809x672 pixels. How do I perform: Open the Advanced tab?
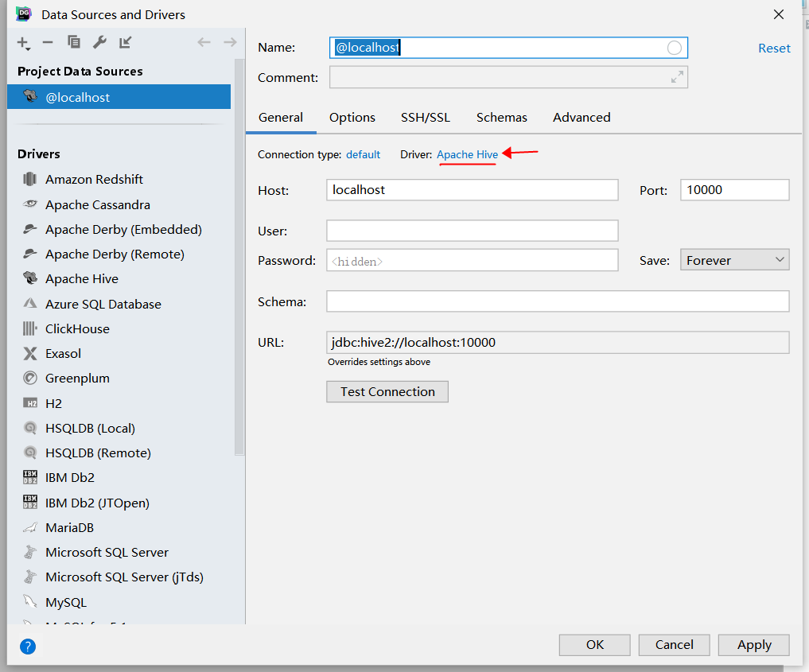pyautogui.click(x=581, y=118)
